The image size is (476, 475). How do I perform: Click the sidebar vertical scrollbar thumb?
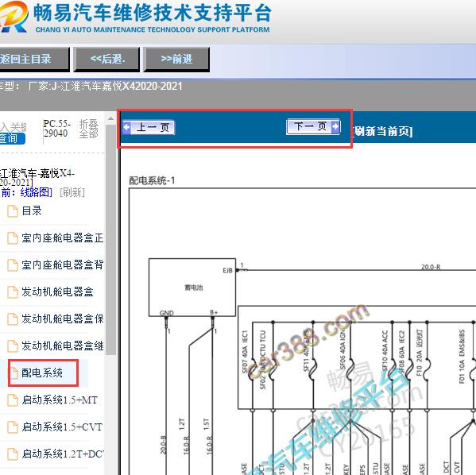pyautogui.click(x=111, y=239)
